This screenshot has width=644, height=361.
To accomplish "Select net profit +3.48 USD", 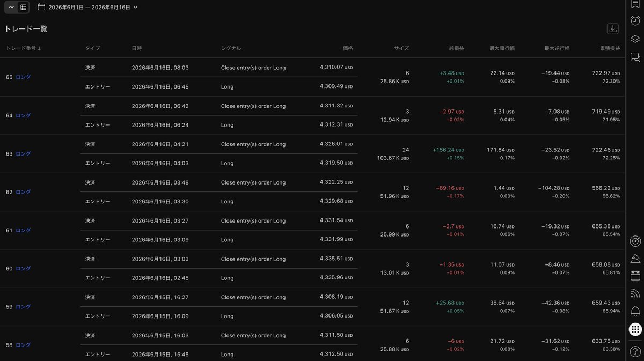I will (x=451, y=73).
